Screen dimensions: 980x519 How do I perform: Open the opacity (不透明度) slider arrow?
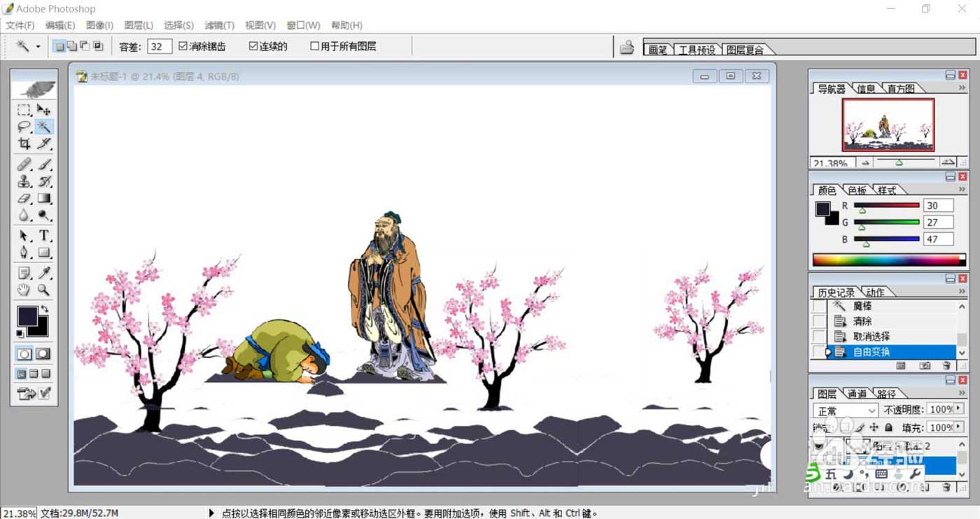point(959,408)
